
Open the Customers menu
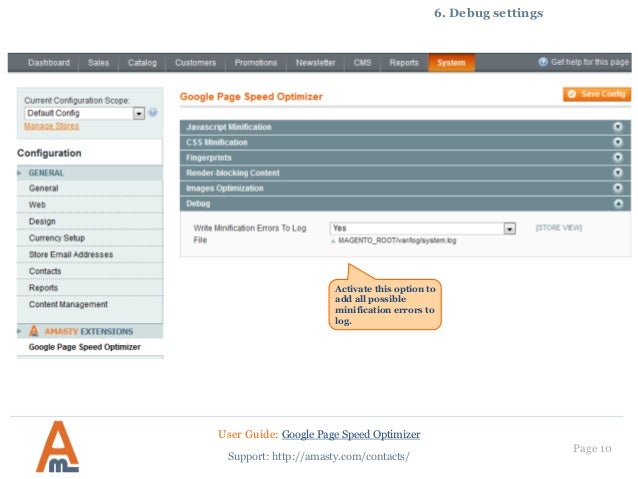(x=195, y=63)
